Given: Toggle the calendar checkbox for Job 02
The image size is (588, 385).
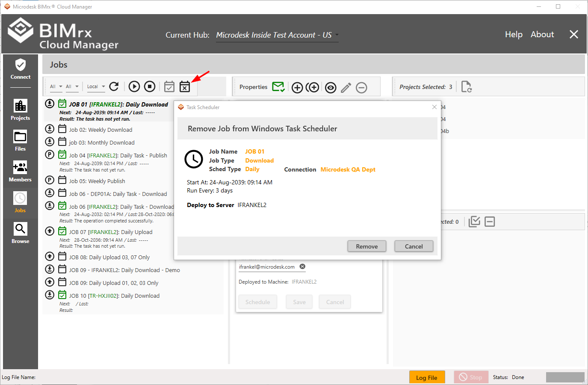Looking at the screenshot, I should click(62, 129).
